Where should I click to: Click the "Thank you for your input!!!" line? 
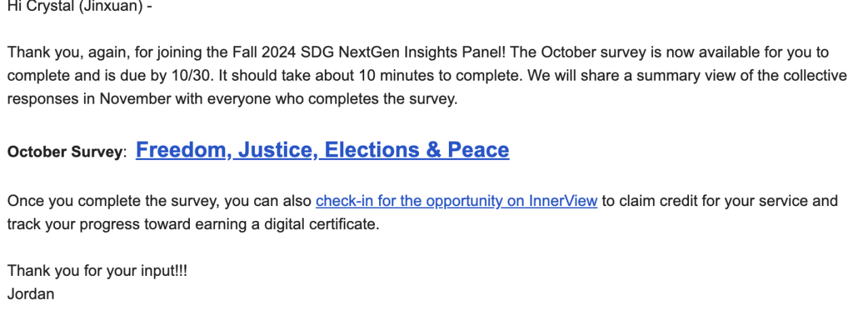point(97,271)
